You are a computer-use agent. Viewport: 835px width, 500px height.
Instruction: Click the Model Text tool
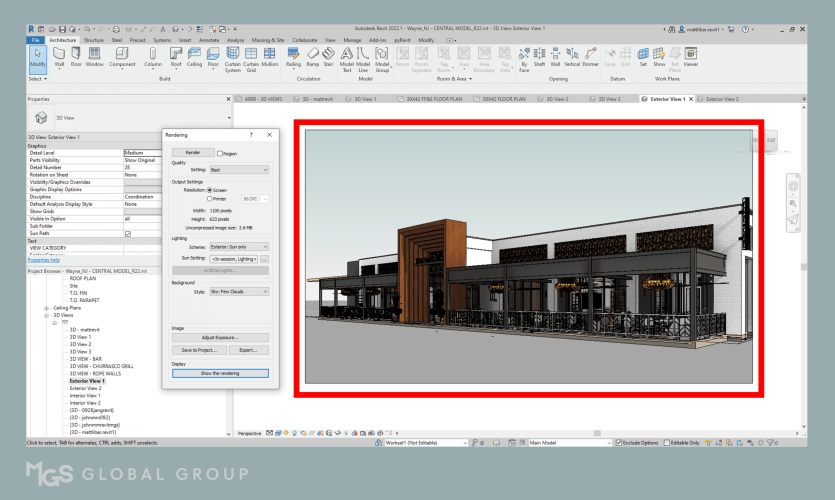347,55
